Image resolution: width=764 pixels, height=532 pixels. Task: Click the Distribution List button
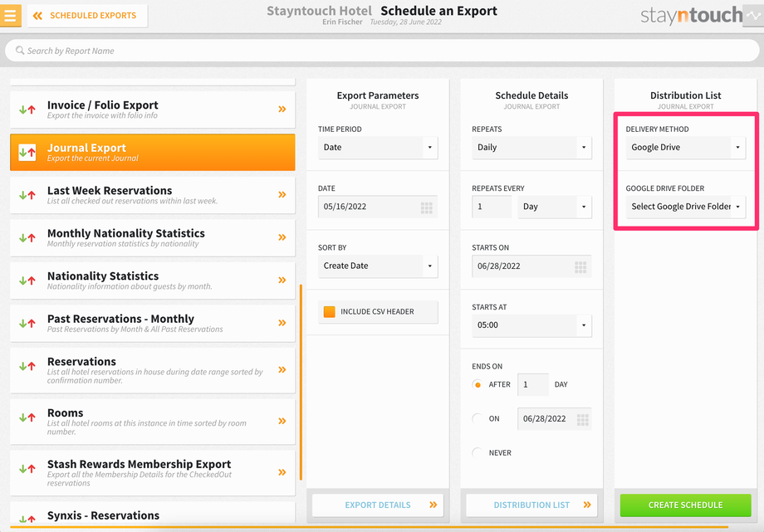pos(531,505)
